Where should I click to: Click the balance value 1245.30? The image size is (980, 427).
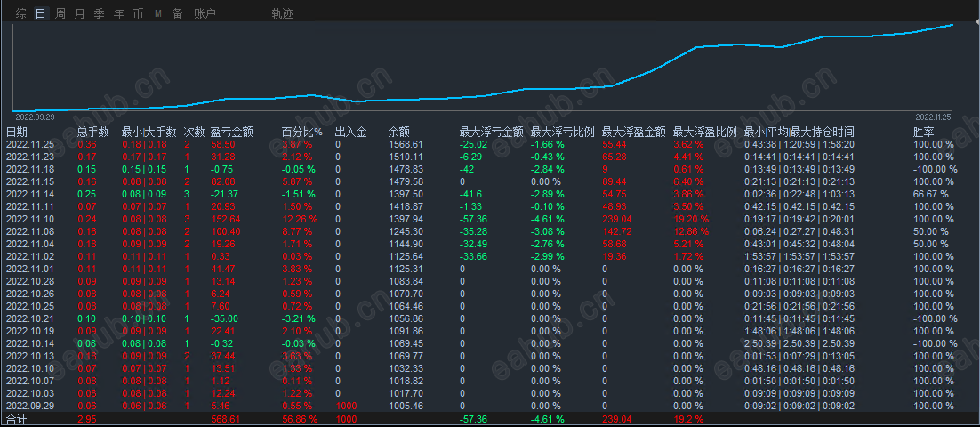point(405,231)
